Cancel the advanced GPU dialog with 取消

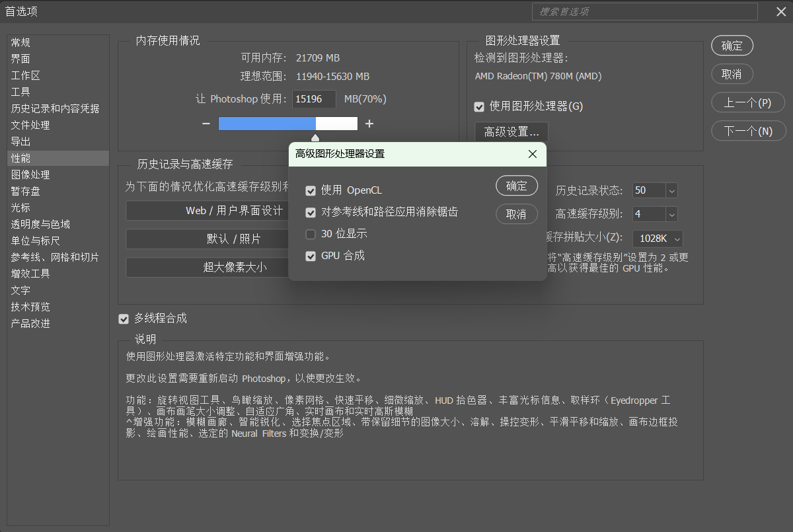517,214
